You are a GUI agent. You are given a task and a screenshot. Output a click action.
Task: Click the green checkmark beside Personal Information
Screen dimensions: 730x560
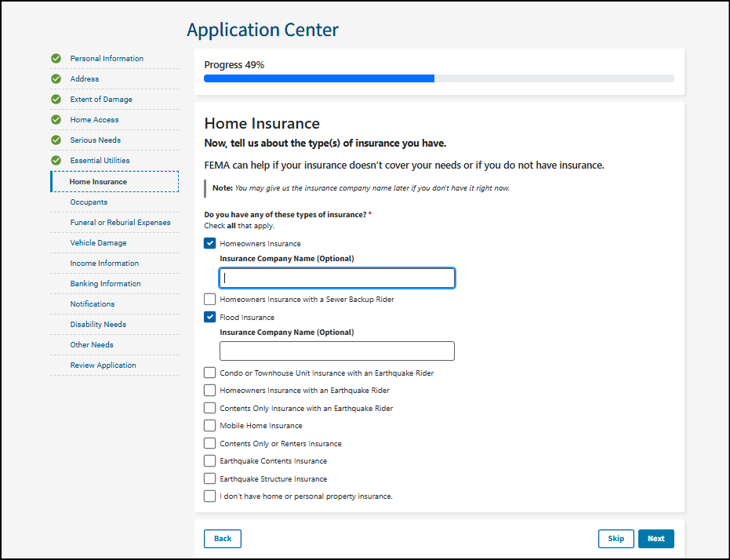coord(56,59)
